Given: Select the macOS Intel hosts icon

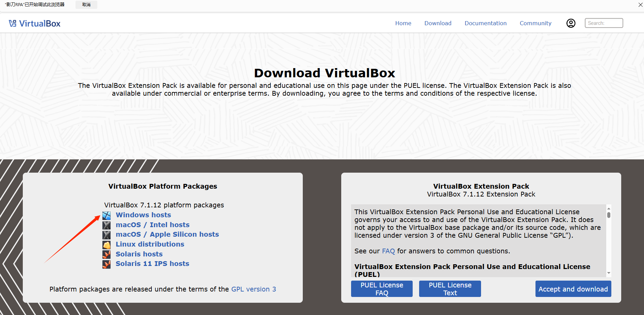Looking at the screenshot, I should point(106,225).
